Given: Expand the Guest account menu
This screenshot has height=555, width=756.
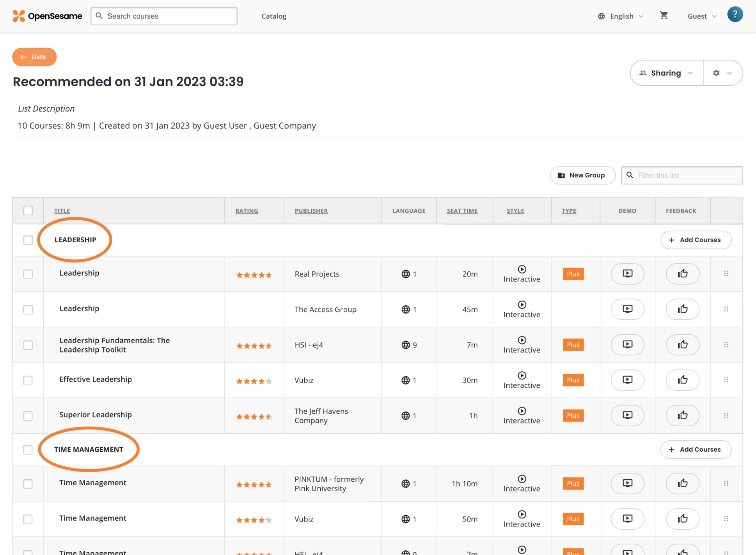Looking at the screenshot, I should coord(702,16).
